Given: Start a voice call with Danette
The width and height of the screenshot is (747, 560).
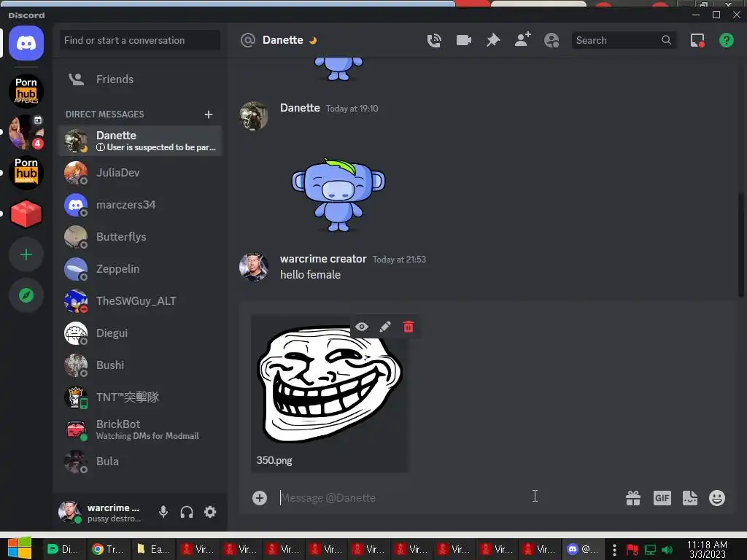Looking at the screenshot, I should click(434, 41).
